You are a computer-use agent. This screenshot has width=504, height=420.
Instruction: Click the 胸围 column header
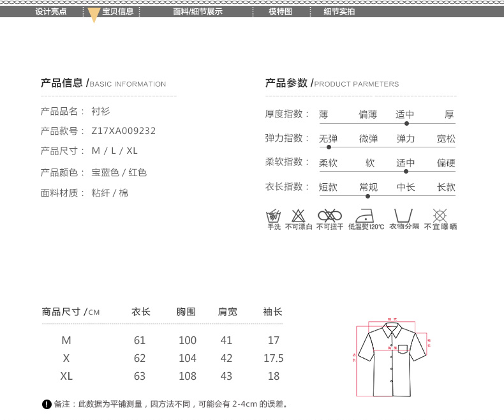186,311
